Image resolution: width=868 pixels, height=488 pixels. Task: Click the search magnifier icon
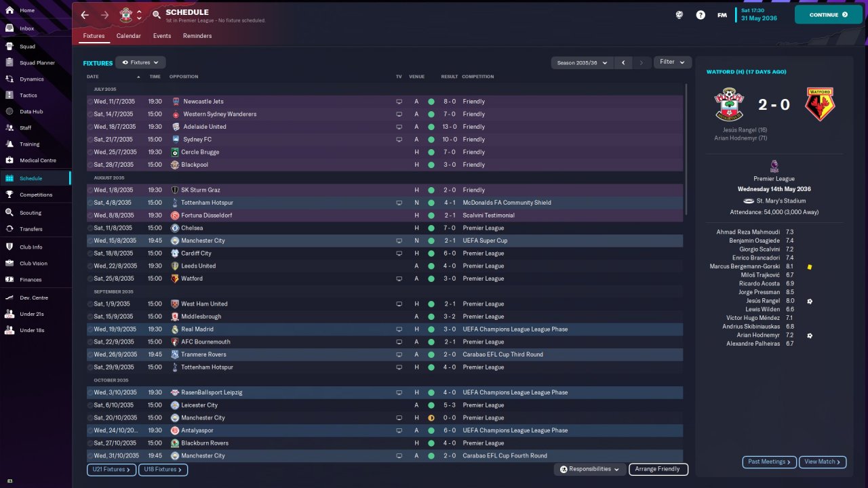click(x=157, y=14)
